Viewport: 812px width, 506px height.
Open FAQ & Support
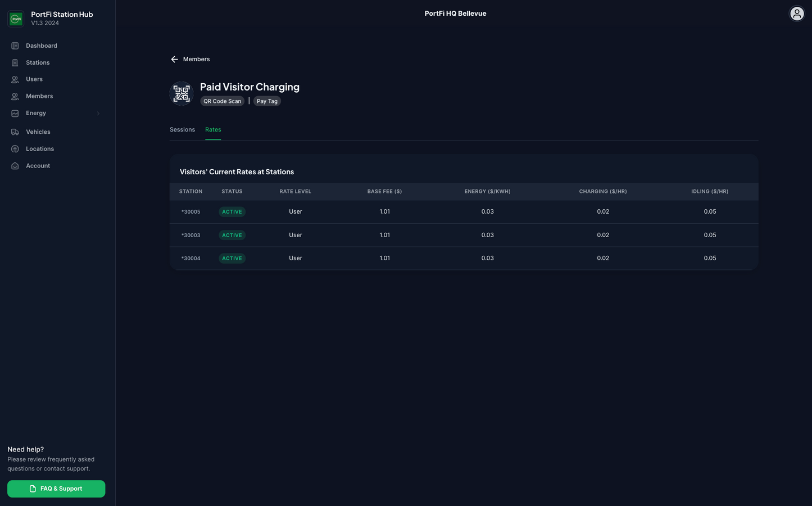[x=56, y=489]
